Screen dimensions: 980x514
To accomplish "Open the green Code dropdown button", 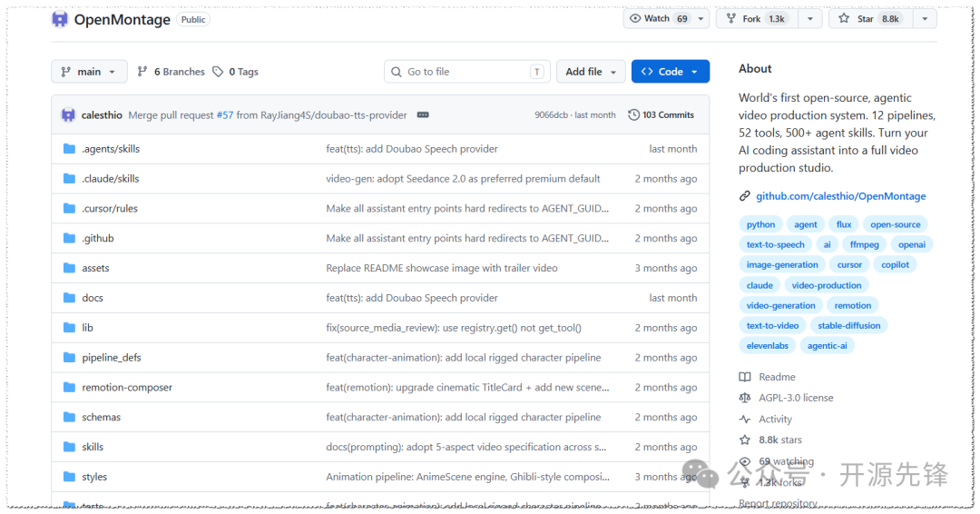I will [670, 72].
